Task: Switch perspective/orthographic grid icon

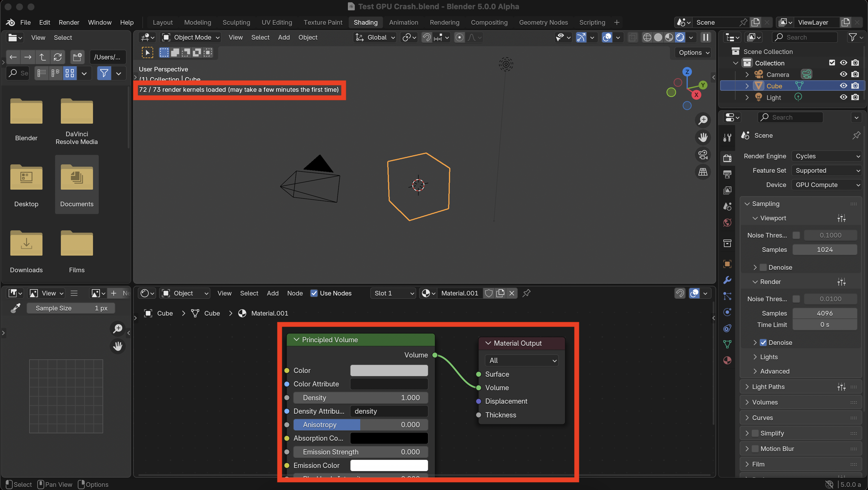Action: (x=703, y=172)
